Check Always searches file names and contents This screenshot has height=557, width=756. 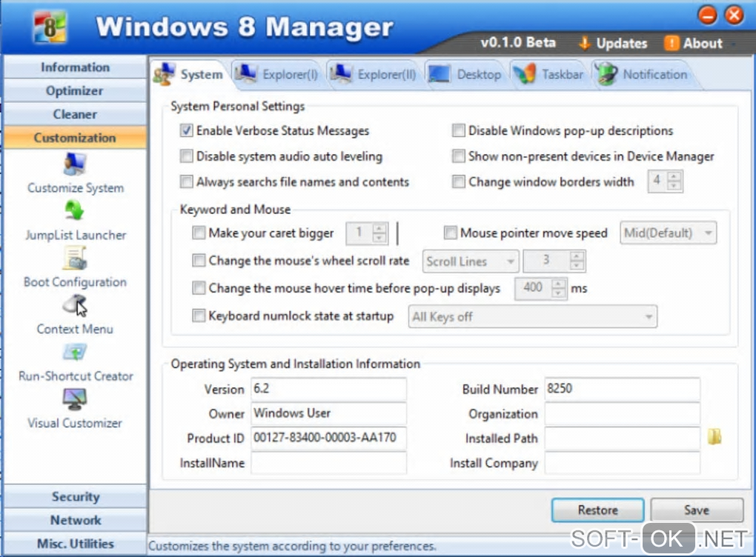point(186,181)
